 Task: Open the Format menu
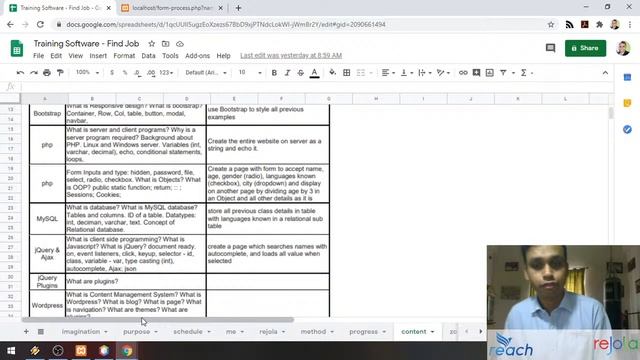(124, 56)
